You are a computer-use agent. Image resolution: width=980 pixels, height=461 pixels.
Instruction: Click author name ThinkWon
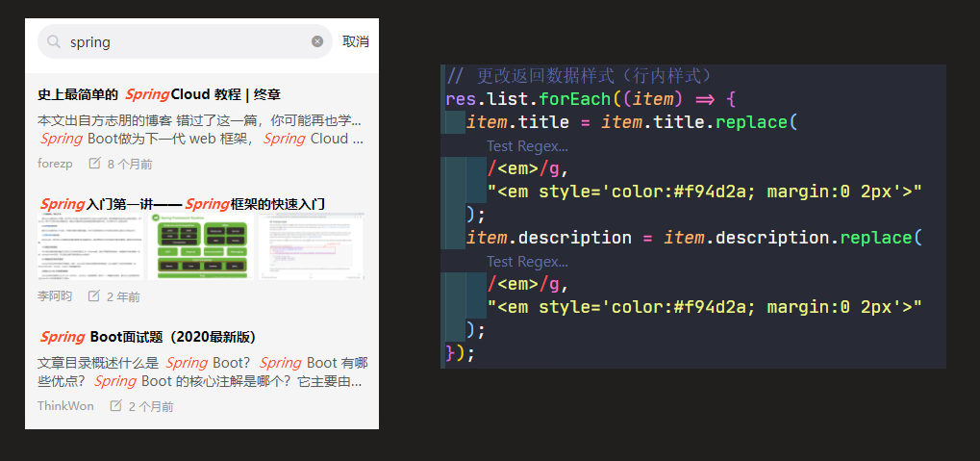[65, 406]
